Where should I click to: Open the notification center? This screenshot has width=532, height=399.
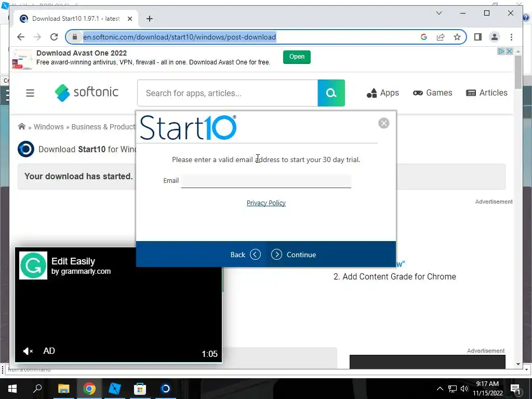515,389
